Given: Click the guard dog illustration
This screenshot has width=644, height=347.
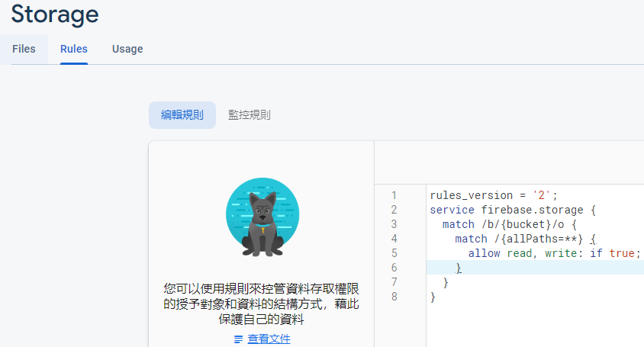Looking at the screenshot, I should click(x=262, y=217).
